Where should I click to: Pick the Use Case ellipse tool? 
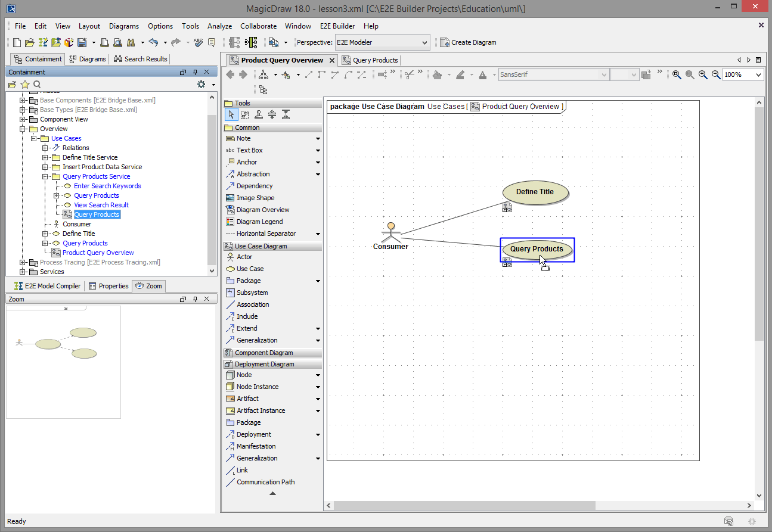point(250,269)
